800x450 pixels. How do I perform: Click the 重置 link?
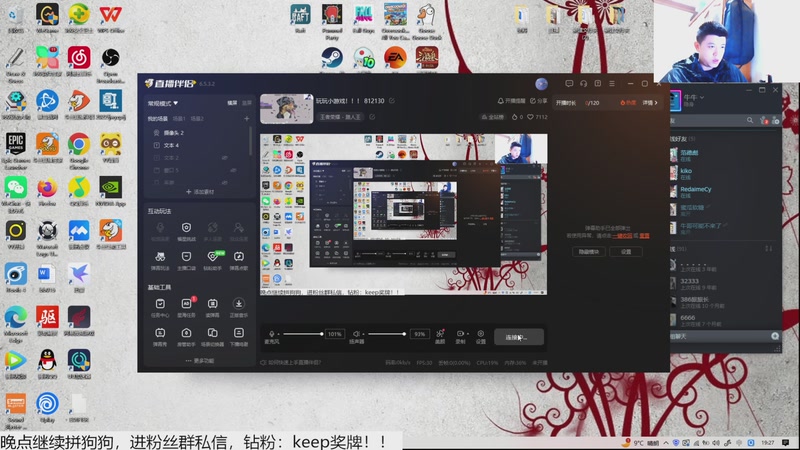pos(644,236)
